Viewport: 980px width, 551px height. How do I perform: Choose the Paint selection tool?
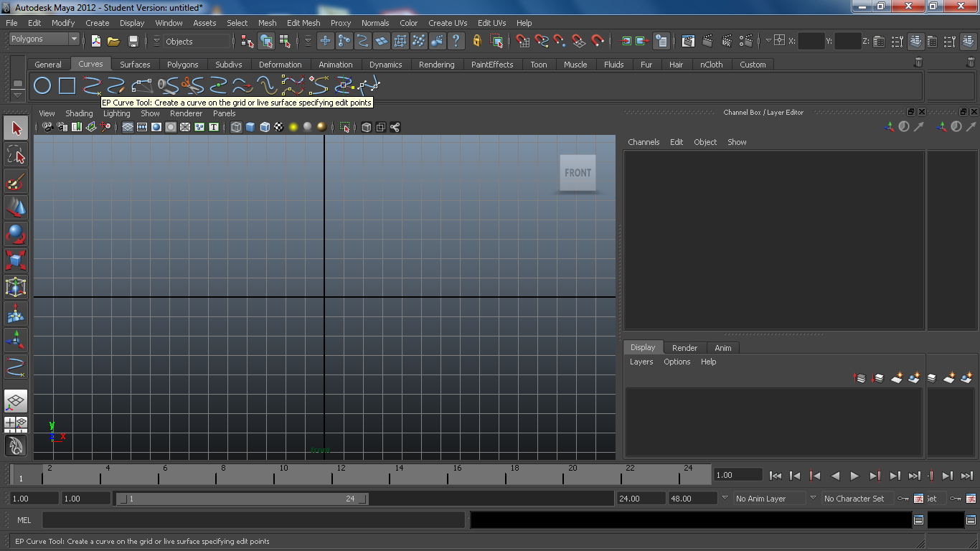tap(16, 182)
